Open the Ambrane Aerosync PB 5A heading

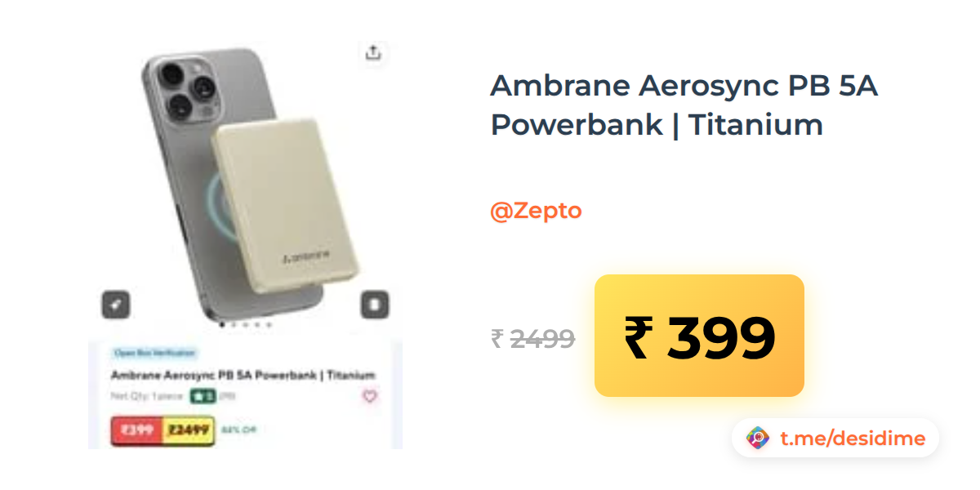coord(684,105)
